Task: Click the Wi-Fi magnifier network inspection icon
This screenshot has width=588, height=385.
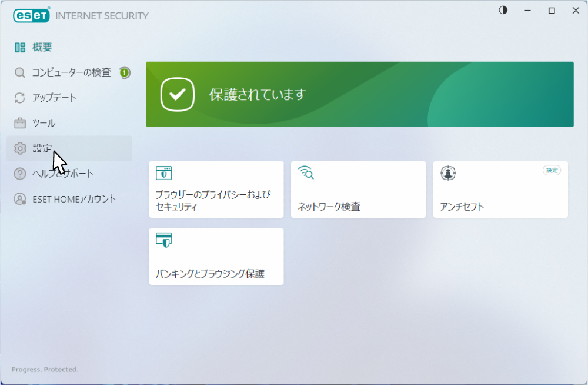Action: 306,172
